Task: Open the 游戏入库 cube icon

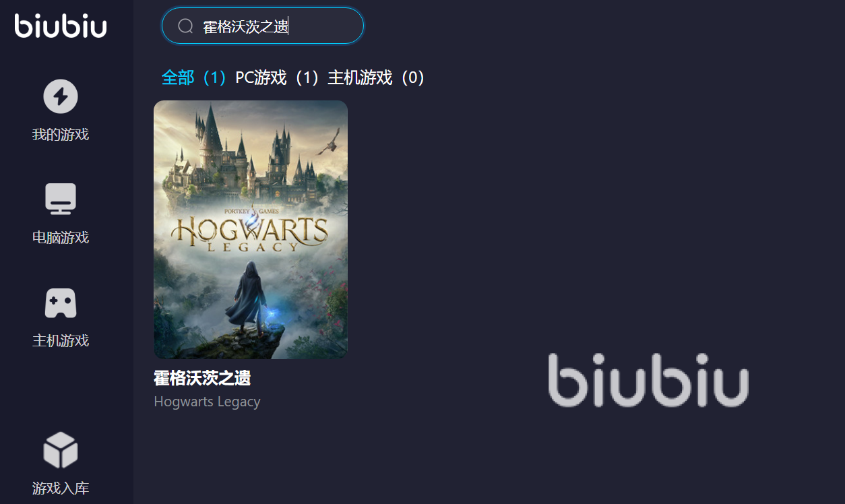Action: [61, 450]
